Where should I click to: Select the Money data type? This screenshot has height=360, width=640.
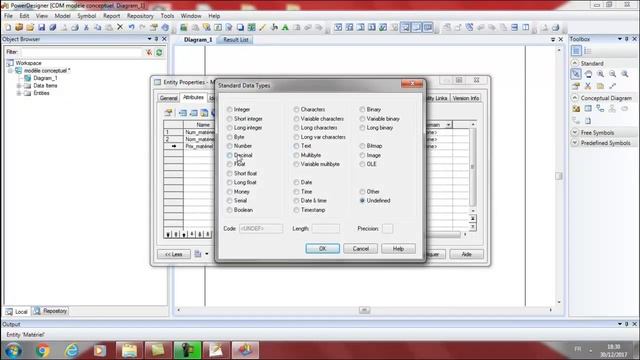pyautogui.click(x=238, y=191)
